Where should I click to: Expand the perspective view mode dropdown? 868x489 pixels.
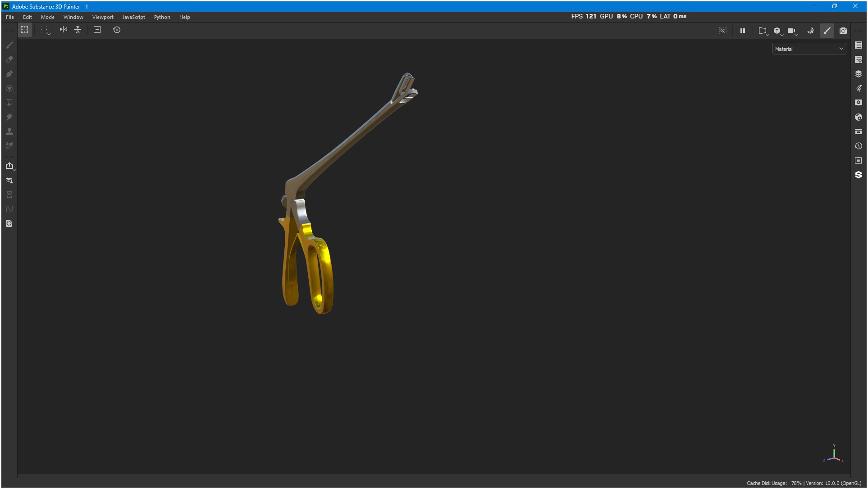coord(763,31)
